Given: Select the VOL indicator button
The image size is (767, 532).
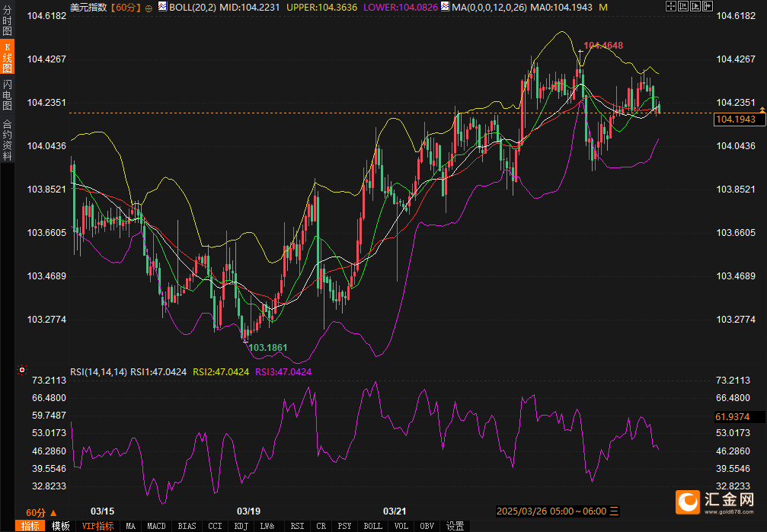Looking at the screenshot, I should 401,526.
